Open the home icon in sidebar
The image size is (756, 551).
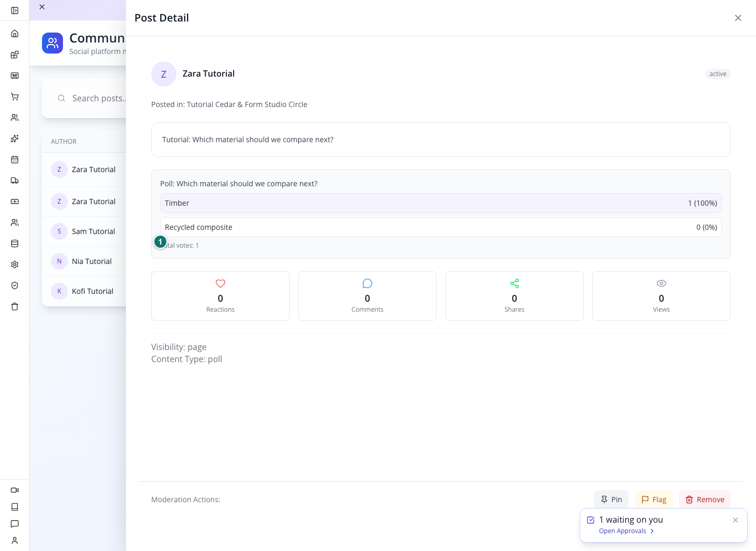(x=15, y=34)
